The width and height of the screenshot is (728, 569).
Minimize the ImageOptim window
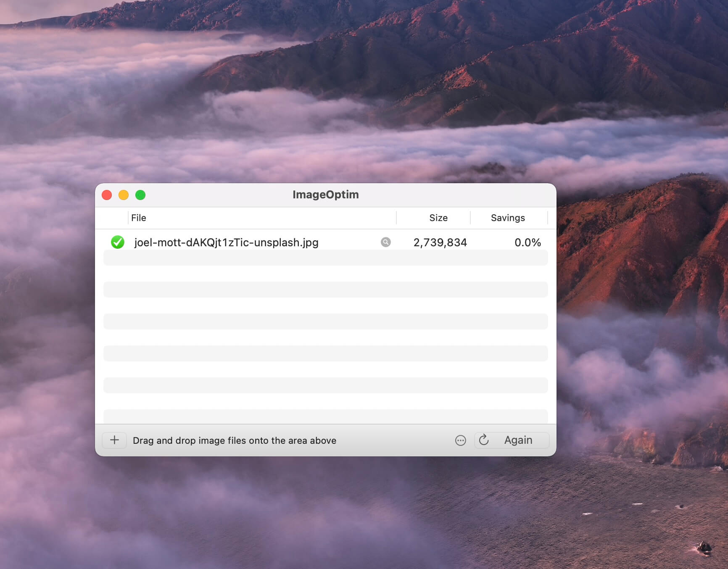click(x=124, y=195)
